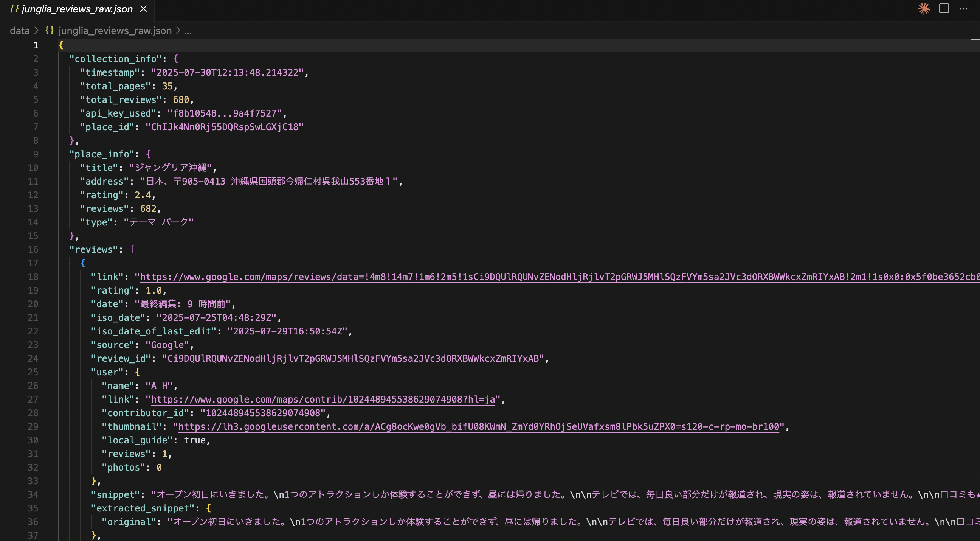Click the user reviews value 1 on line 31
The height and width of the screenshot is (541, 980).
pos(165,454)
